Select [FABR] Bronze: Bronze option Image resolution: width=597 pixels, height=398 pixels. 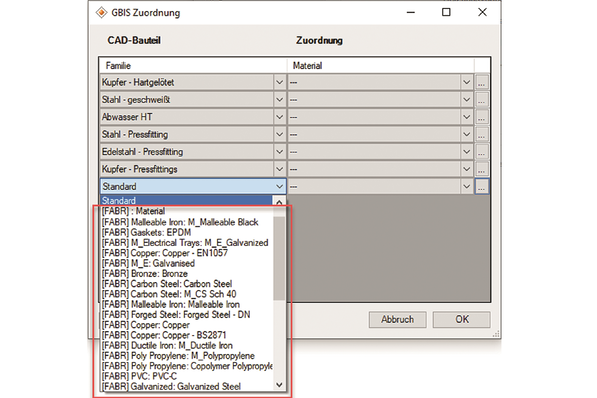pos(145,273)
